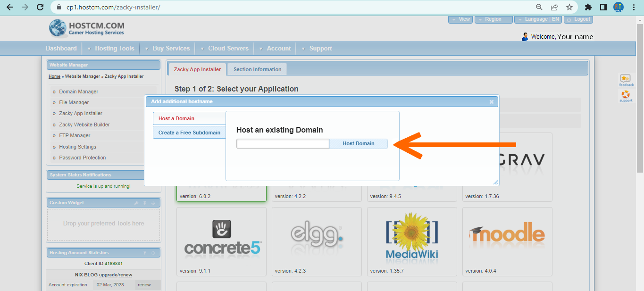Select the Grav application tile
This screenshot has width=644, height=291.
(x=507, y=167)
